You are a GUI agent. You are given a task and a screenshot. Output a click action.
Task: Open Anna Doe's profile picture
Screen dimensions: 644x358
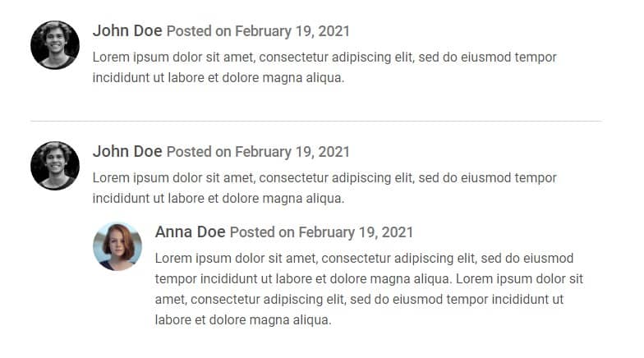point(117,246)
